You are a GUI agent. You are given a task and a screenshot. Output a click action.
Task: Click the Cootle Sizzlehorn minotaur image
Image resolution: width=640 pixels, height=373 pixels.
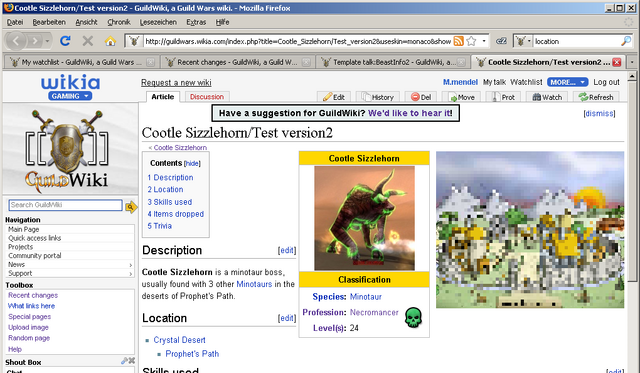[x=364, y=218]
